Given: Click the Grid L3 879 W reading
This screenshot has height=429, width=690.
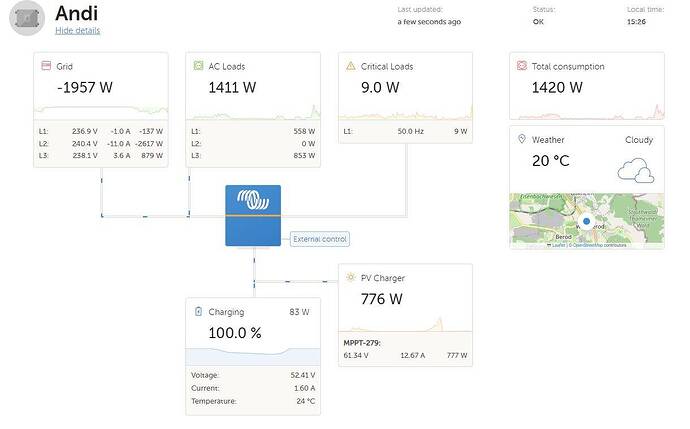Looking at the screenshot, I should click(x=152, y=155).
